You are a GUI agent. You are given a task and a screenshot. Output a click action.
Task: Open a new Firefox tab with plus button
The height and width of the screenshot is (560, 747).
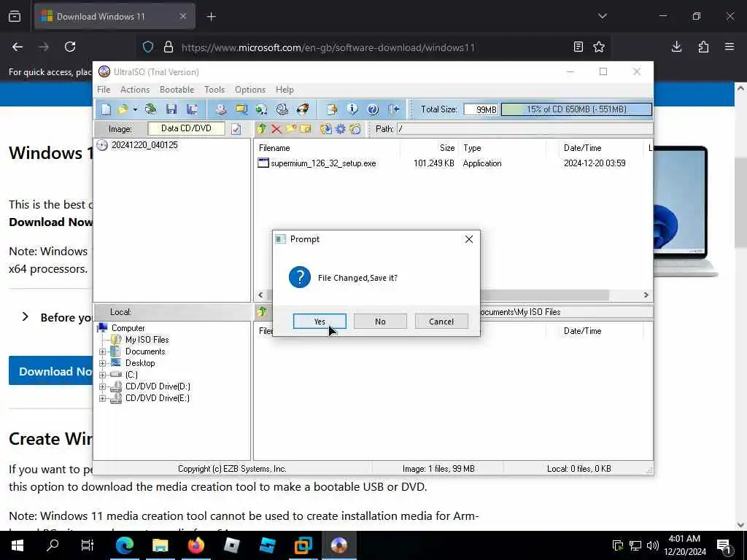click(x=211, y=17)
